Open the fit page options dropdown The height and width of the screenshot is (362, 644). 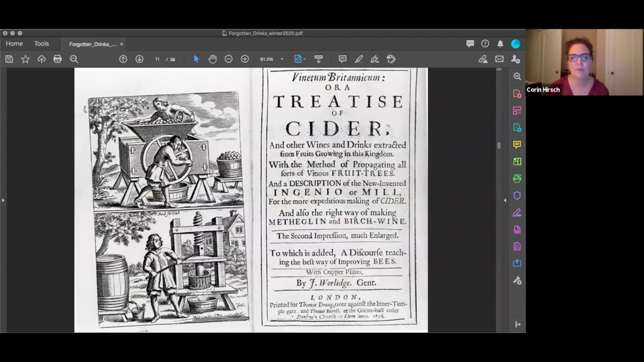300,59
